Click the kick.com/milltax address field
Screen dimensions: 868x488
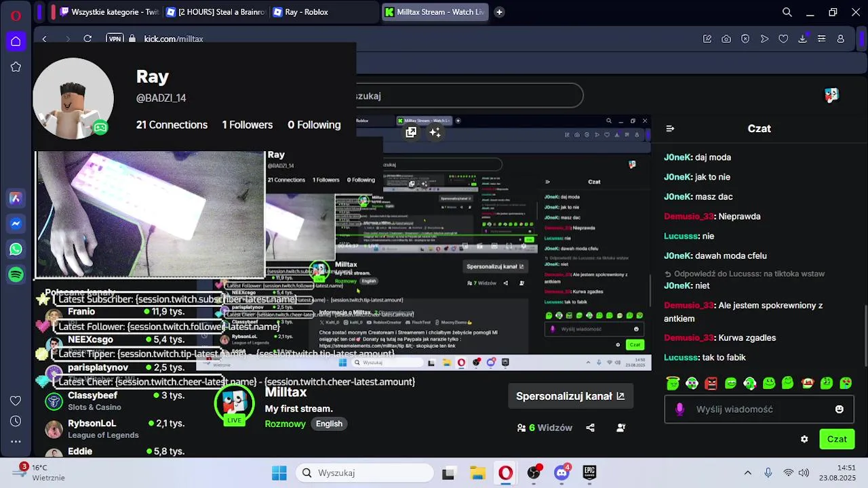coord(174,39)
